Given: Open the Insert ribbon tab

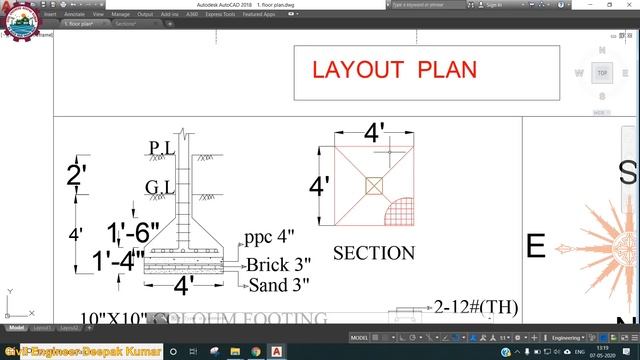Looking at the screenshot, I should click(x=50, y=14).
